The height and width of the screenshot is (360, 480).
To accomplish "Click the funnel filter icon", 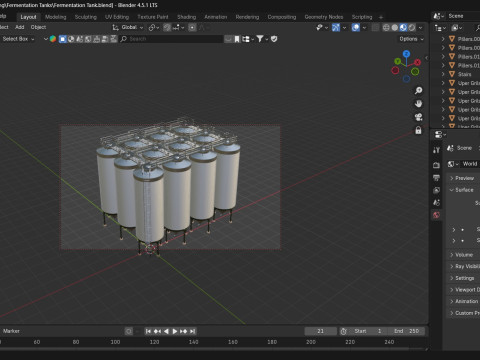I will point(260,39).
